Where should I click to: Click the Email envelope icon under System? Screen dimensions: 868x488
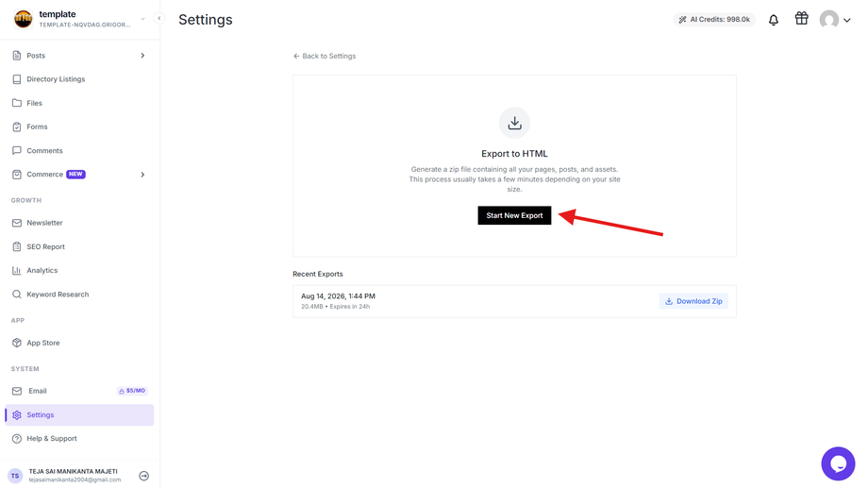coord(17,391)
